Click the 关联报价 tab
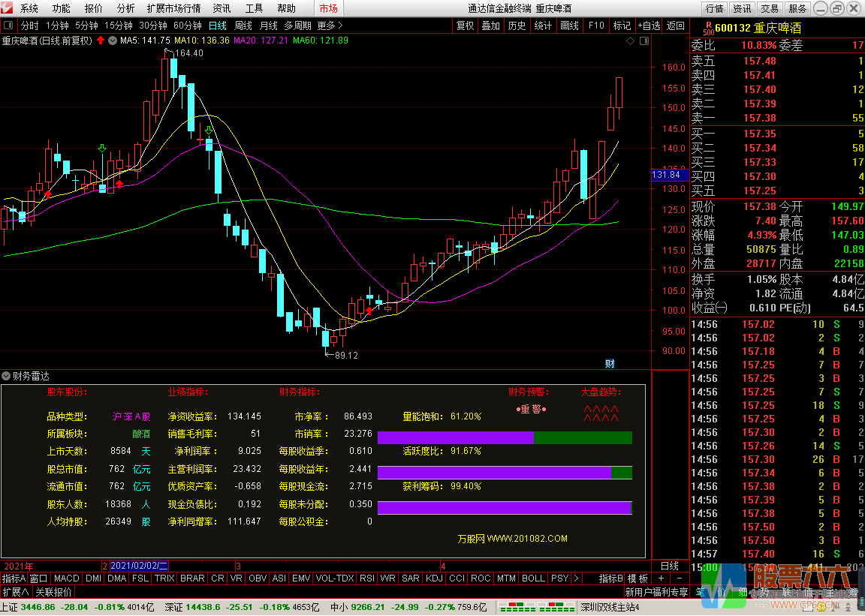865x616 pixels. [53, 592]
